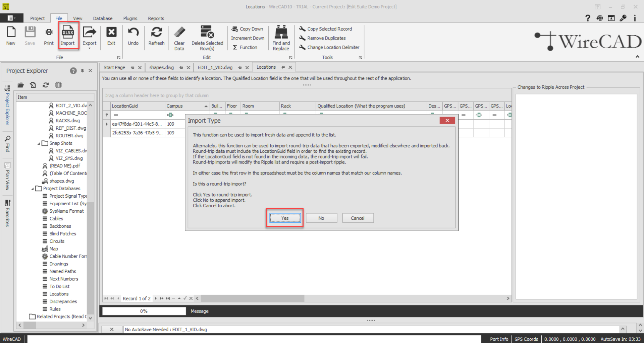The image size is (644, 343).
Task: Click the info icon top right
Action: pyautogui.click(x=635, y=18)
